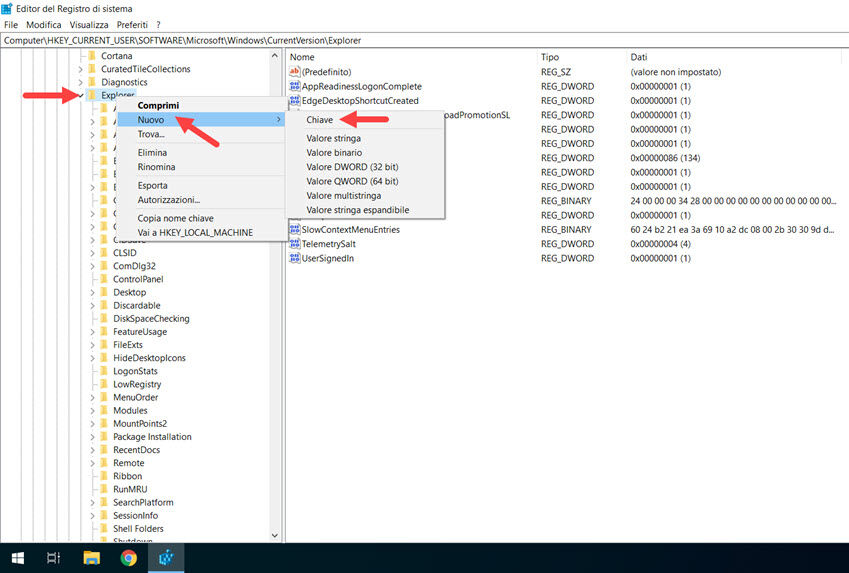849x573 pixels.
Task: Open the Modifica menu
Action: coord(43,24)
